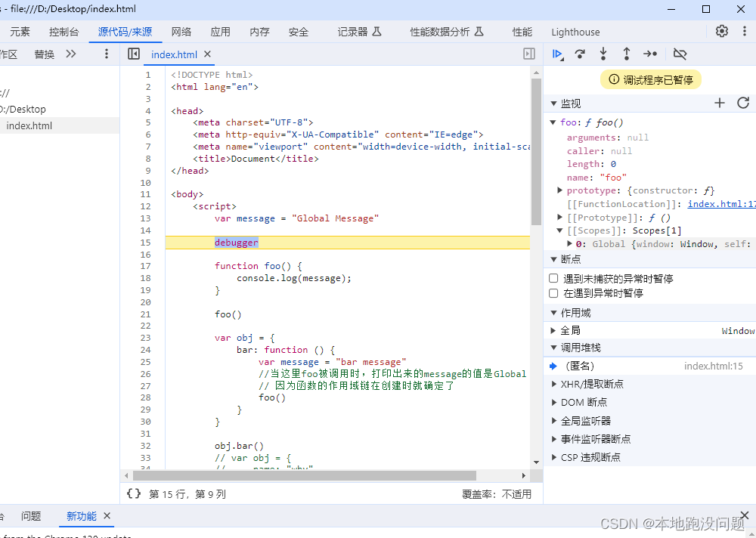Collapse the [[Scopes]] entry
Screen dimensions: 756x538
point(559,230)
